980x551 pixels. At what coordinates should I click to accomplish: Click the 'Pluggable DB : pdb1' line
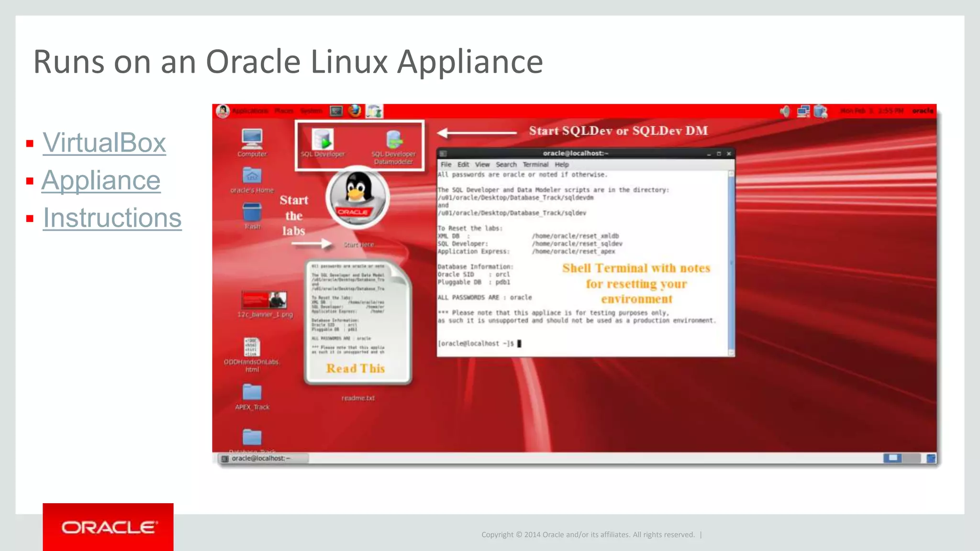(474, 282)
